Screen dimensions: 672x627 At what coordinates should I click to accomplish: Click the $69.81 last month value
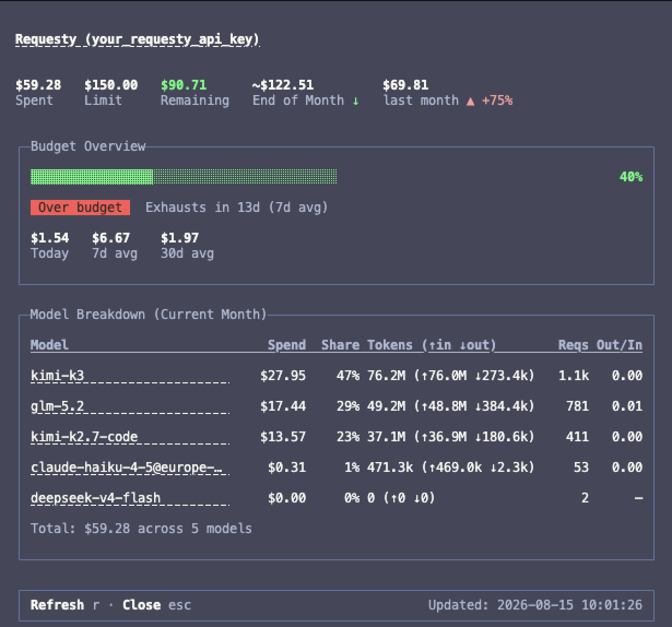[x=405, y=85]
